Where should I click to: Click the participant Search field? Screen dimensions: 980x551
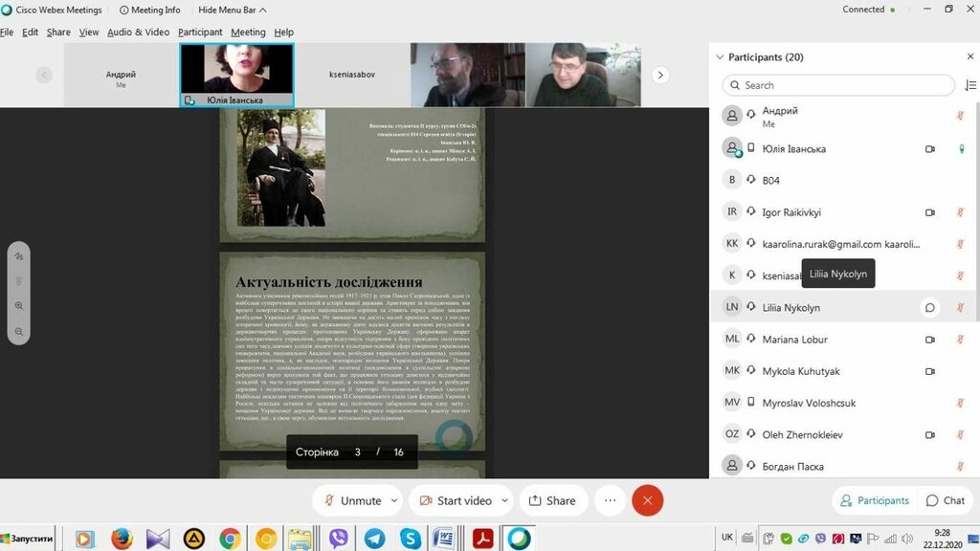838,85
